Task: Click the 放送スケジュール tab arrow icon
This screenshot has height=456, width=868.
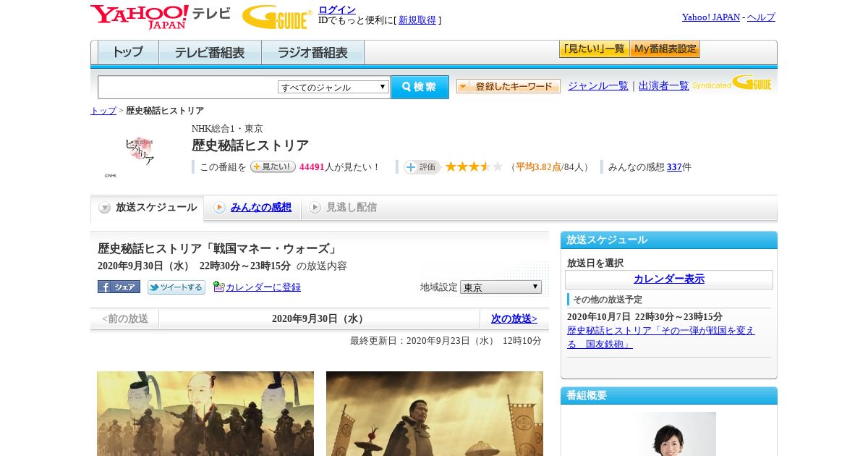Action: tap(105, 208)
